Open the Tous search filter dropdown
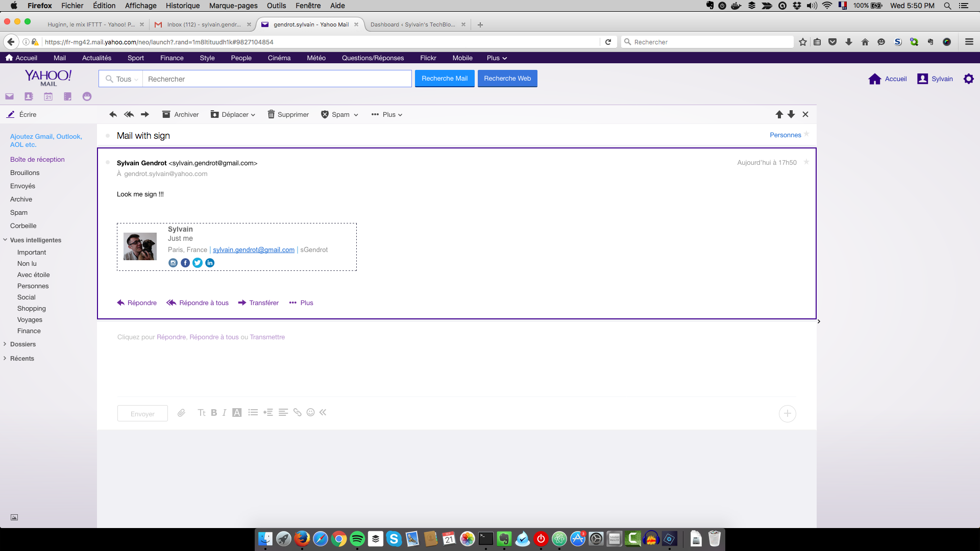 click(121, 79)
